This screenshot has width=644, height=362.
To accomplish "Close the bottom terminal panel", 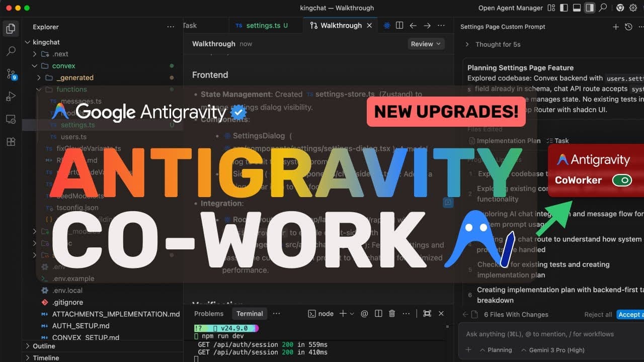I will (441, 313).
